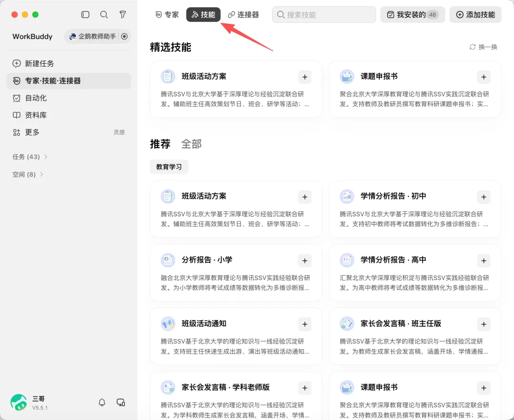Open the 班级活动通知 title
This screenshot has width=514, height=420.
click(x=204, y=323)
